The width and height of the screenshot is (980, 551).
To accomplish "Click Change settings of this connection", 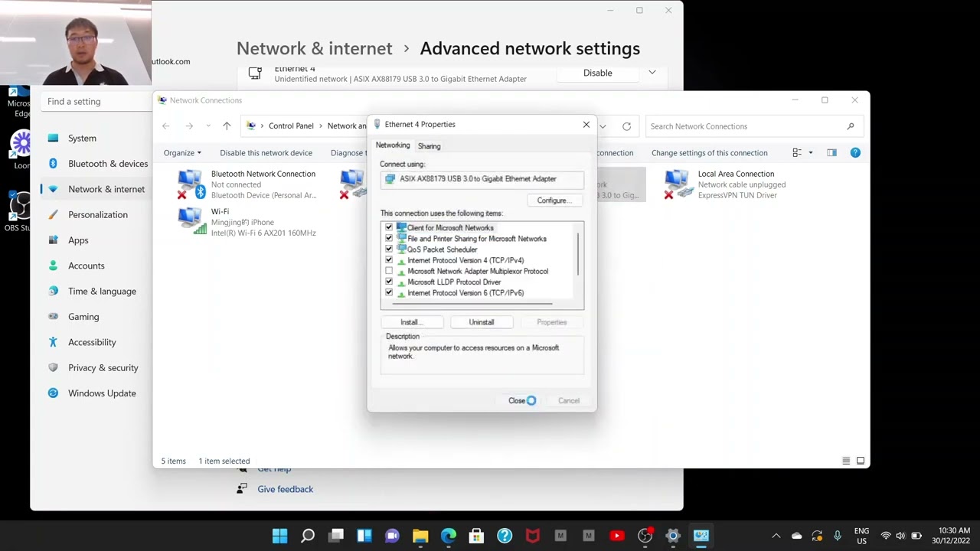I will click(709, 153).
